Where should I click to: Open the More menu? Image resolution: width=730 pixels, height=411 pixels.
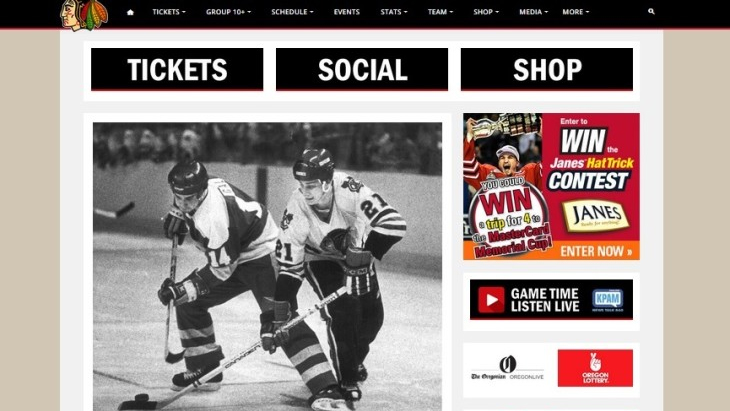(575, 12)
